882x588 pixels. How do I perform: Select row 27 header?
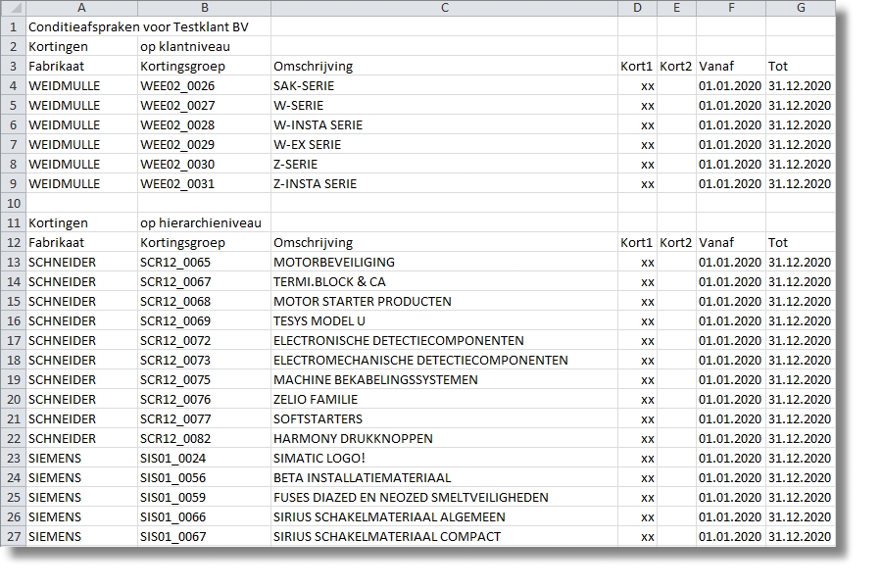coord(13,536)
